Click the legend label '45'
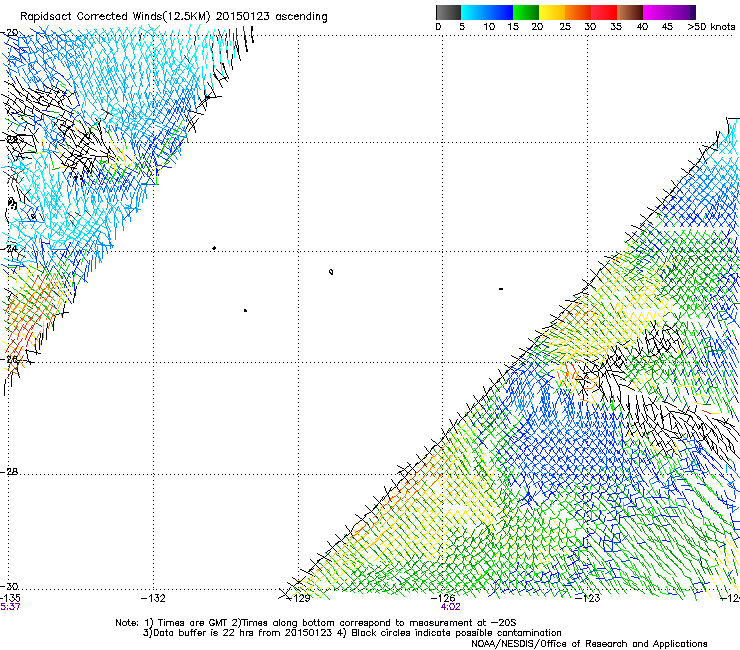 click(x=667, y=27)
